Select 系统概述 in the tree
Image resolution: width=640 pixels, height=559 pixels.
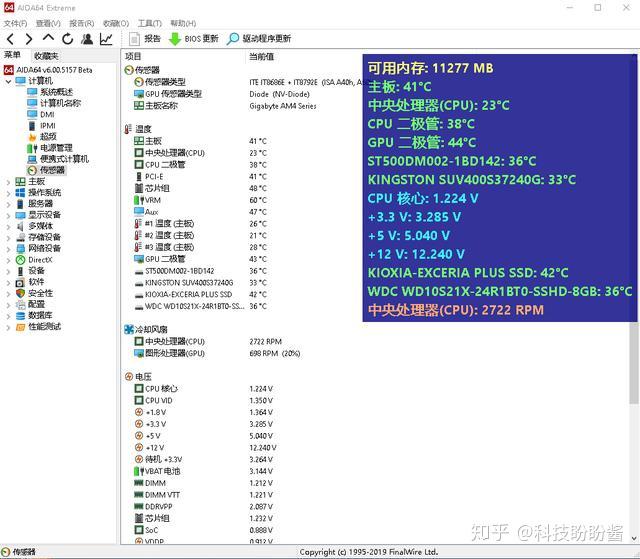[x=51, y=92]
